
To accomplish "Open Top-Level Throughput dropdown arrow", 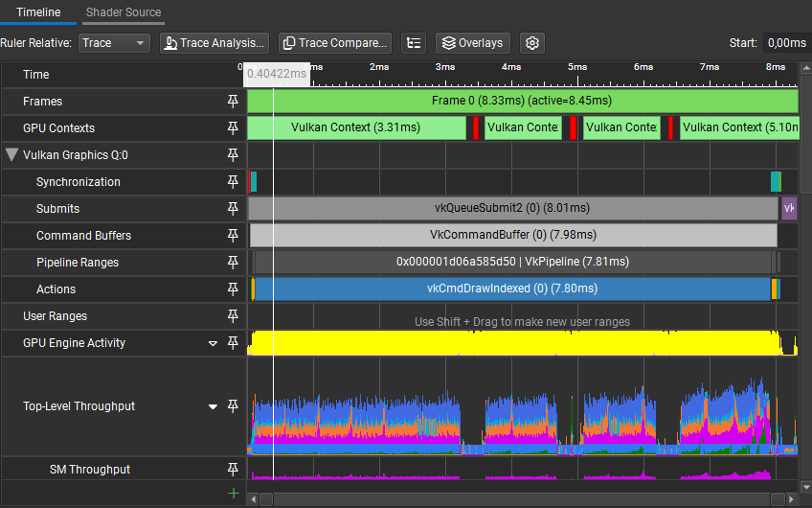I will (x=214, y=406).
